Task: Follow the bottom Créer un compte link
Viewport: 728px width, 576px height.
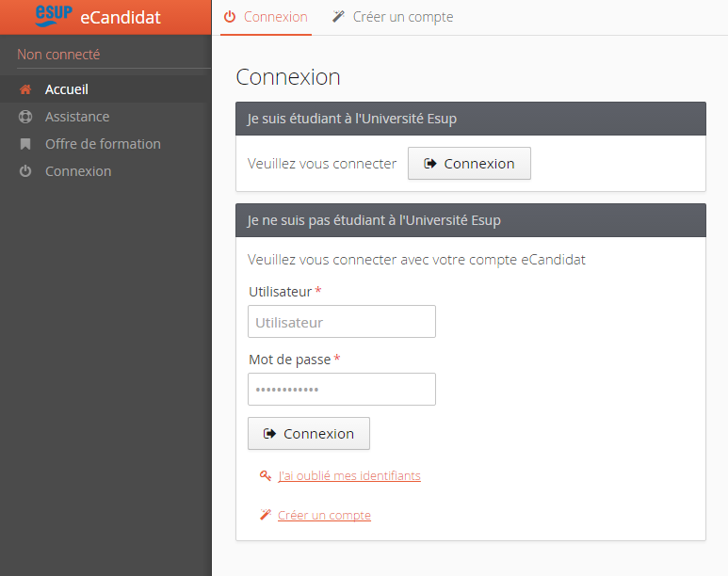Action: tap(324, 516)
